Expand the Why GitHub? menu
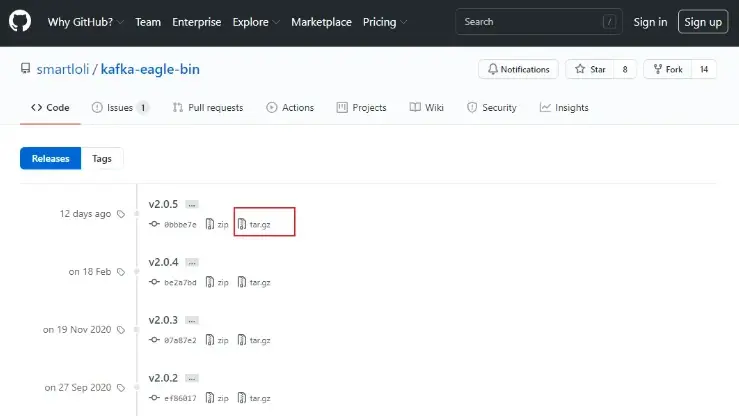This screenshot has height=416, width=739. 85,22
